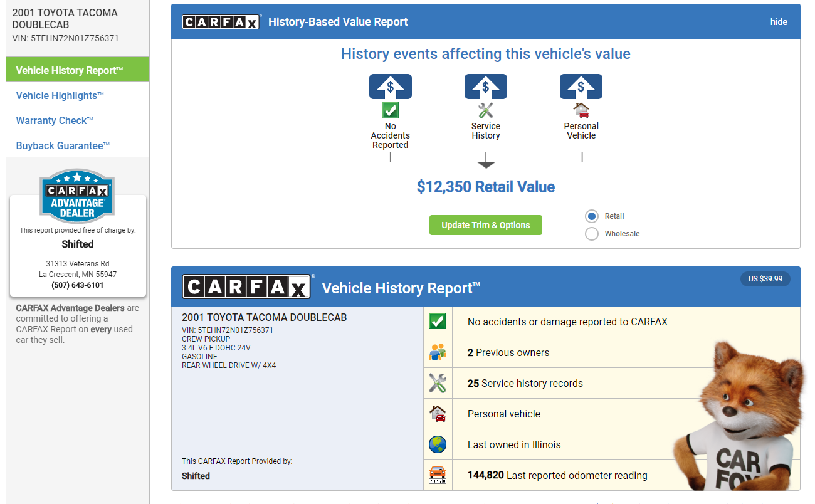The height and width of the screenshot is (504, 815).
Task: Click the VIN text in the sidebar
Action: coord(66,38)
